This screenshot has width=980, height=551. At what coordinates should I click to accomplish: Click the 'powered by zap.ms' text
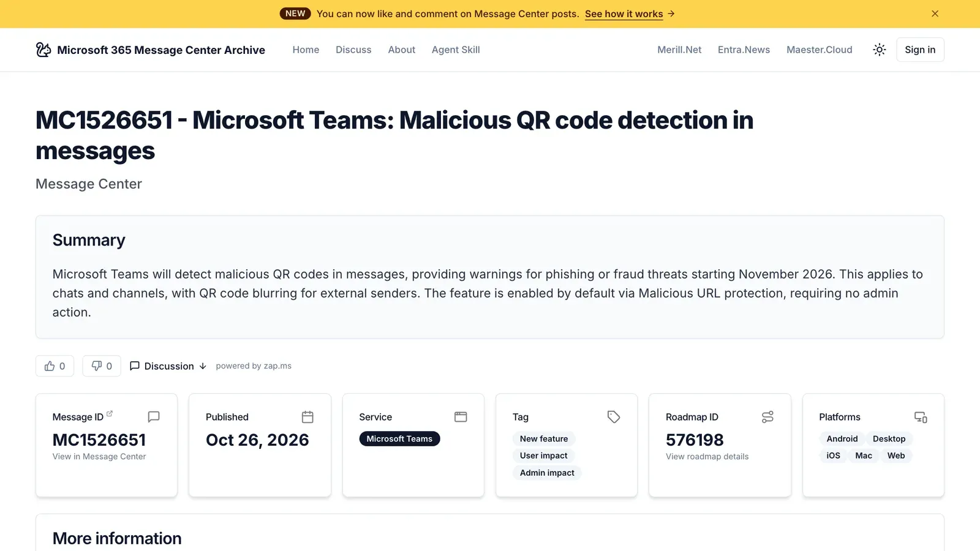[x=254, y=366]
